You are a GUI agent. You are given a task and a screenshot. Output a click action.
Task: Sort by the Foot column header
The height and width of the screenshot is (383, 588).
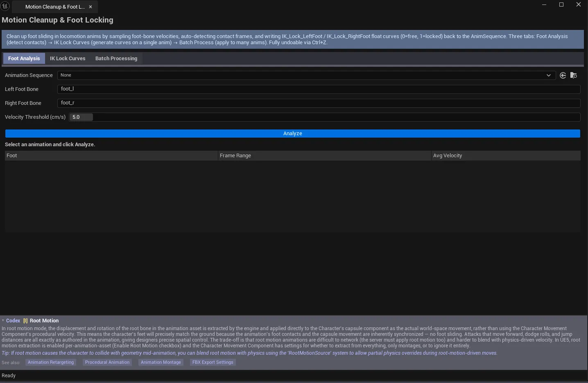point(111,155)
